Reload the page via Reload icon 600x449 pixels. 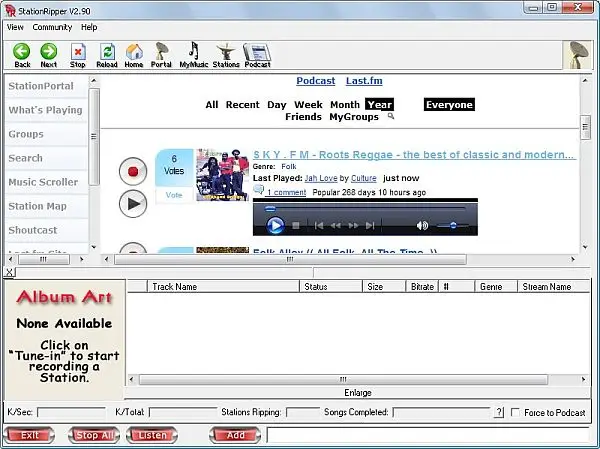click(x=107, y=55)
